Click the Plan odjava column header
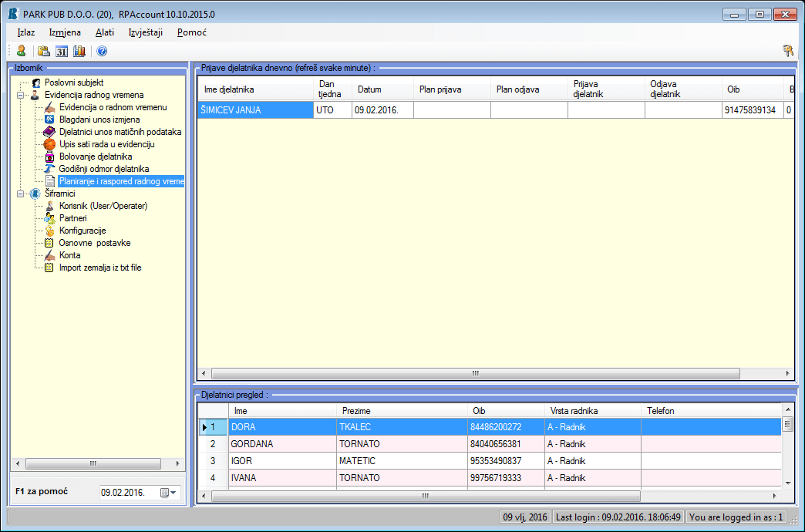This screenshot has width=805, height=532. point(529,89)
